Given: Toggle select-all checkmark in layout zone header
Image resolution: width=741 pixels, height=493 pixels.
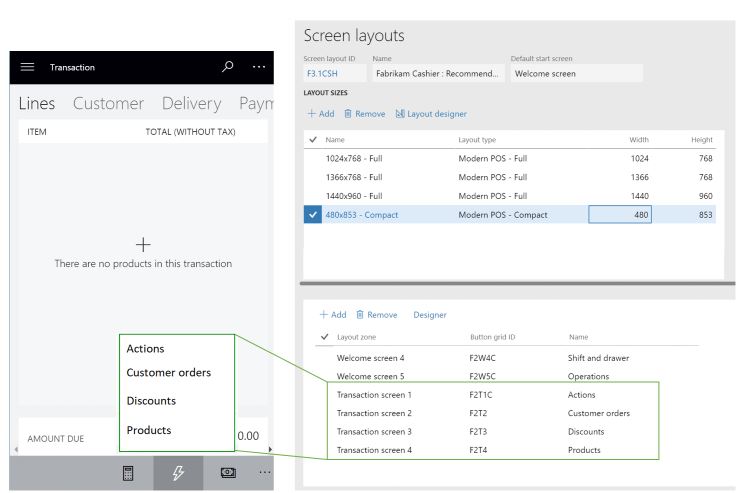Looking at the screenshot, I should tap(325, 337).
